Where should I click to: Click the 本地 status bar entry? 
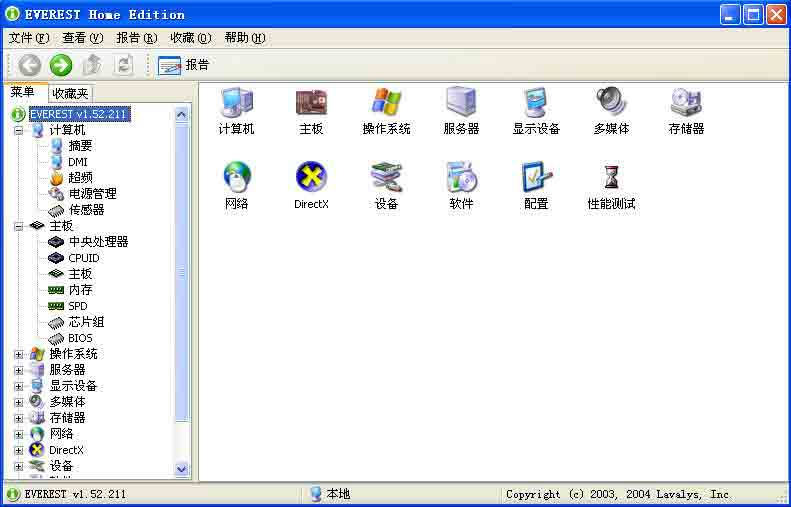[x=330, y=494]
